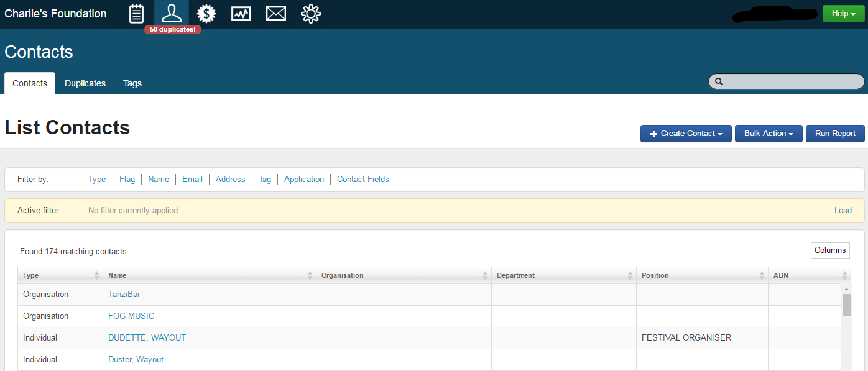
Task: Expand the Help menu dropdown
Action: tap(843, 14)
